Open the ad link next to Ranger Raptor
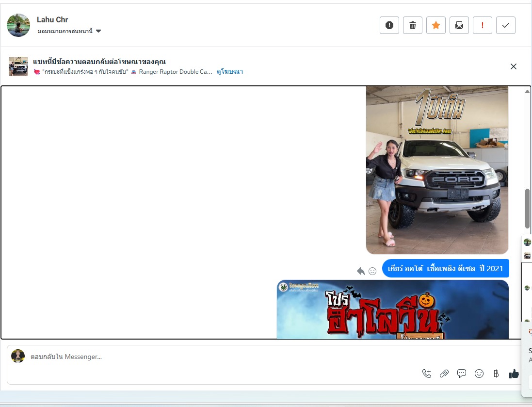532x407 pixels. [x=230, y=72]
